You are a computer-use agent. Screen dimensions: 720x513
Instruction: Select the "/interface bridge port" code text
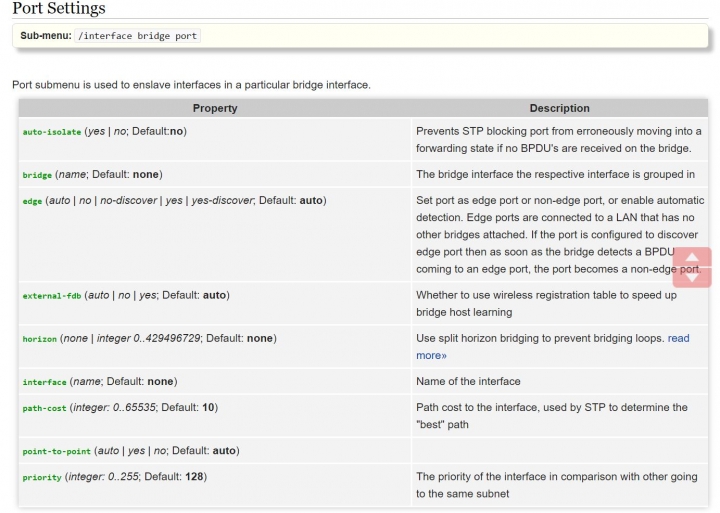coord(137,36)
